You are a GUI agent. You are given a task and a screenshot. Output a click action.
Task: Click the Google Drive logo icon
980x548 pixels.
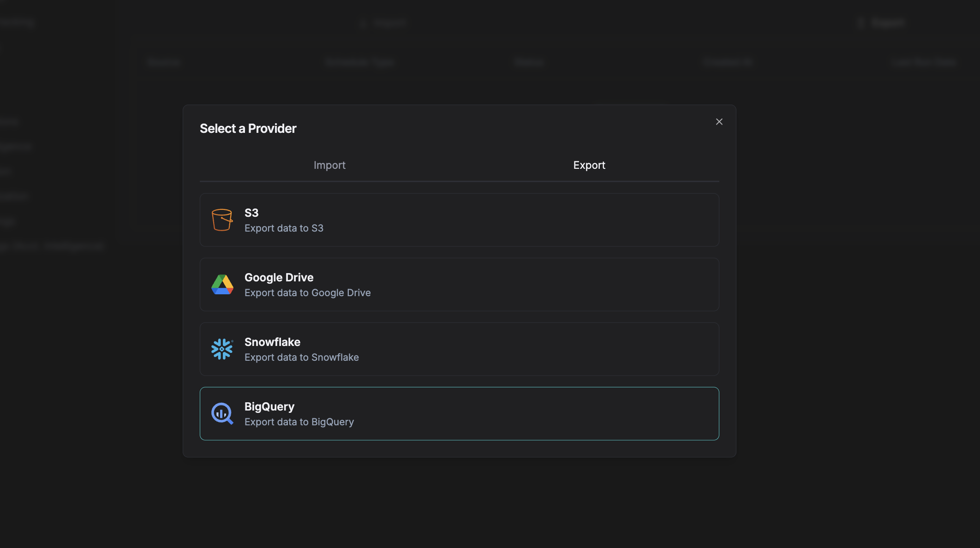(222, 285)
